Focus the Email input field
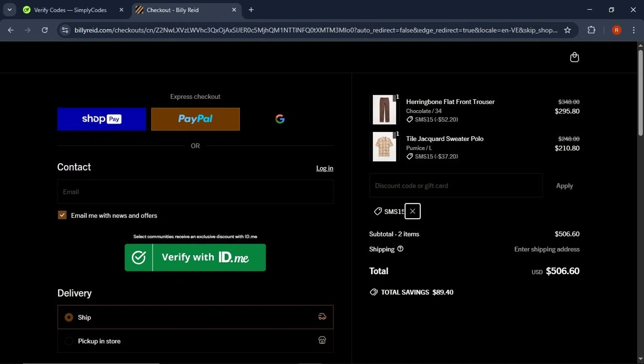The width and height of the screenshot is (644, 364). click(195, 192)
